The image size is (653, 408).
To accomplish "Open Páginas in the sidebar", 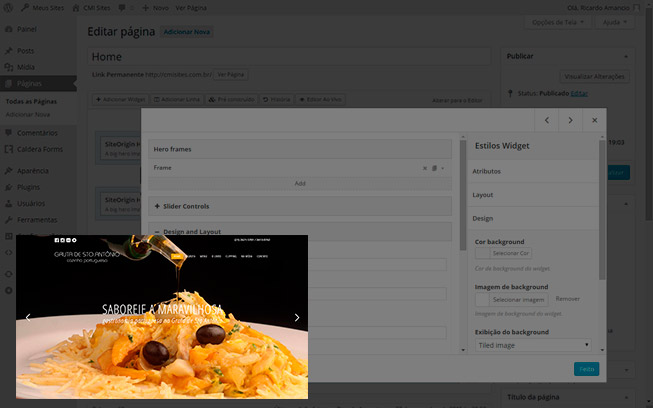I will (x=38, y=83).
